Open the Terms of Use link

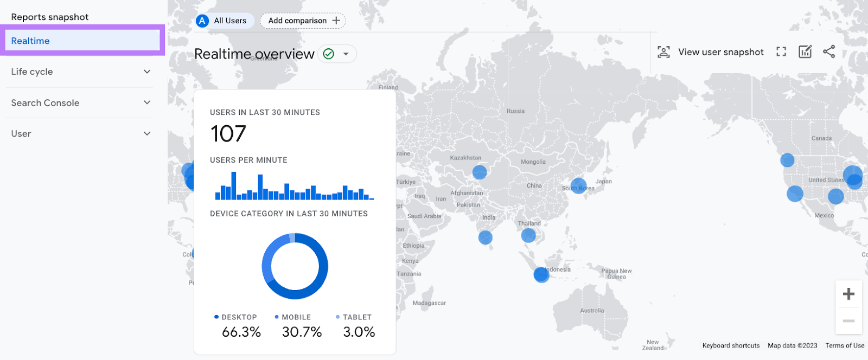pyautogui.click(x=845, y=346)
